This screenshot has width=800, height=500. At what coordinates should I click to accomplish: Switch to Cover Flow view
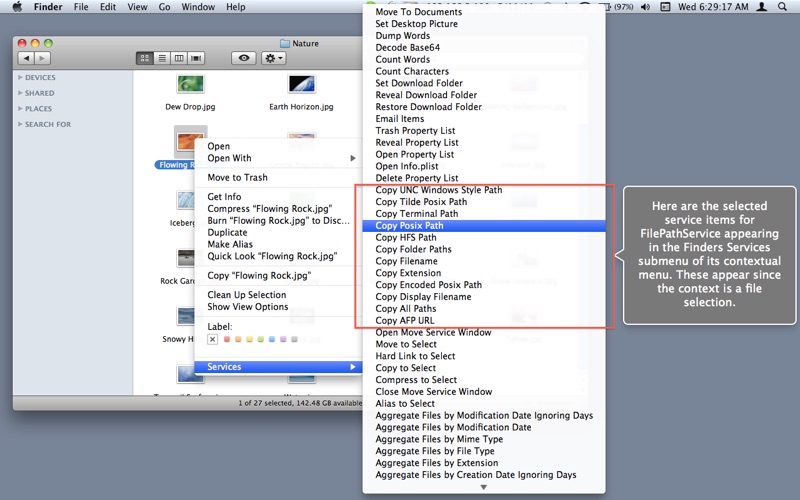coord(196,58)
